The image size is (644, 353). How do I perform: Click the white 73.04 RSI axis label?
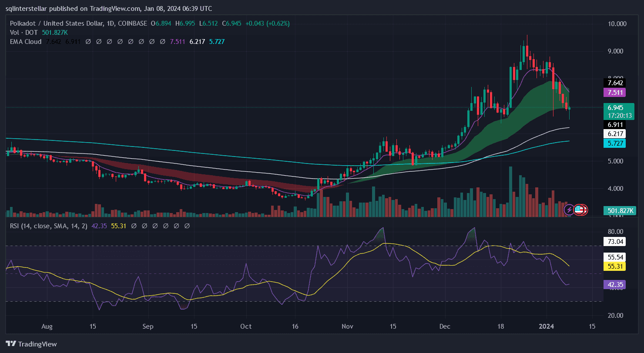click(614, 241)
